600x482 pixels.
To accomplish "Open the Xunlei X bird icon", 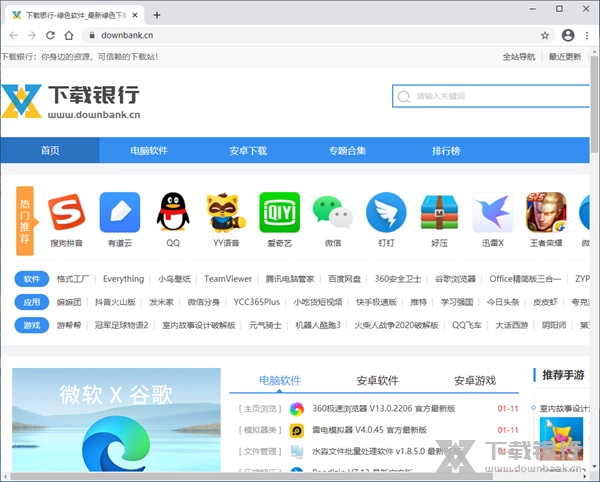I will click(x=492, y=212).
